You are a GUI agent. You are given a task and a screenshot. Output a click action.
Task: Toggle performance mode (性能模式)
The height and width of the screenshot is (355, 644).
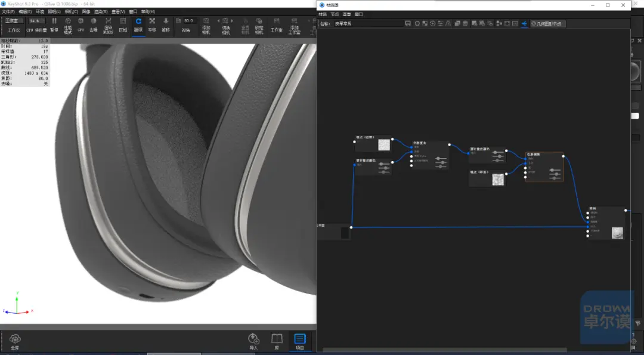68,25
